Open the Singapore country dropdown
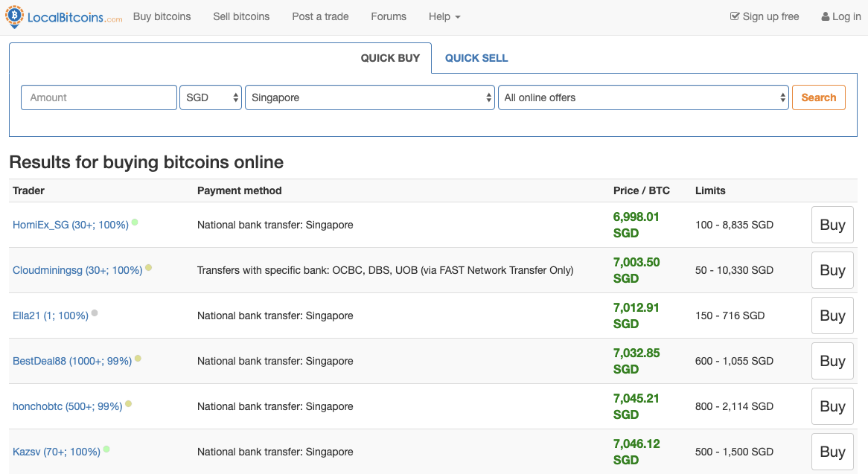This screenshot has width=868, height=474. pyautogui.click(x=370, y=97)
